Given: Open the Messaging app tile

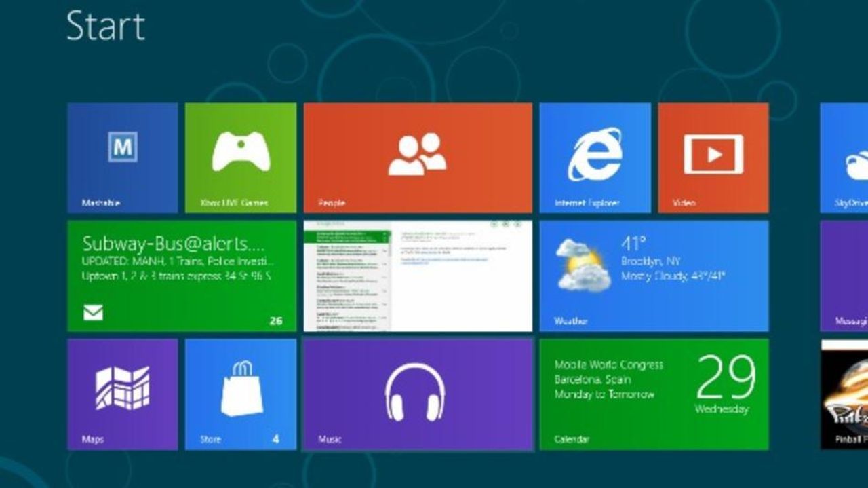Looking at the screenshot, I should point(848,275).
